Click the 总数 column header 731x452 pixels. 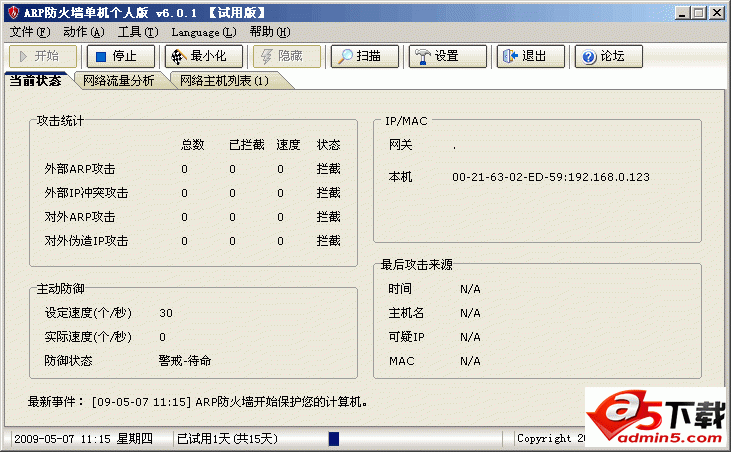click(x=193, y=145)
